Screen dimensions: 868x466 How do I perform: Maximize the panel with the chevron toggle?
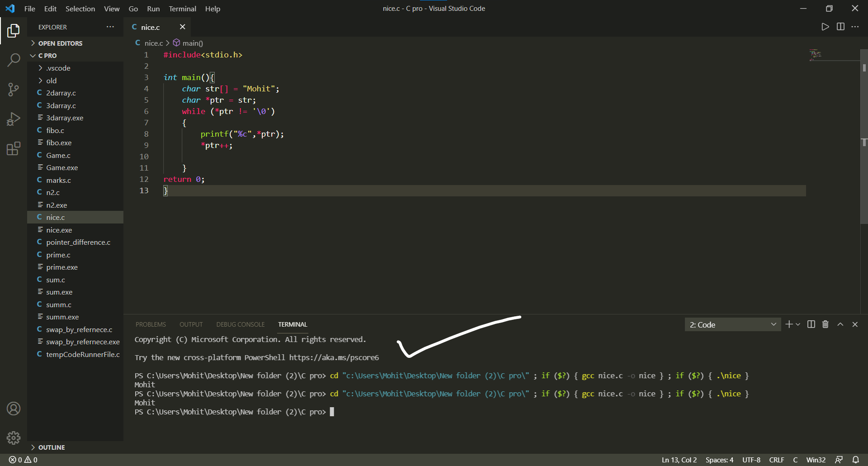coord(840,324)
